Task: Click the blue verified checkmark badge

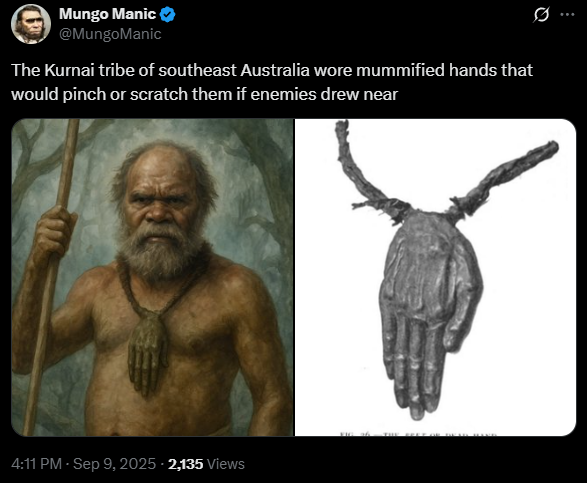Action: [167, 15]
